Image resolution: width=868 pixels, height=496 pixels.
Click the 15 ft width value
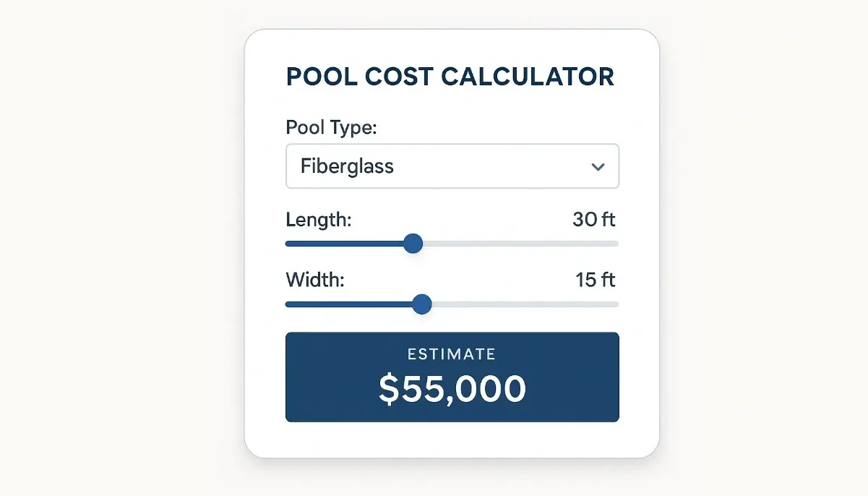click(596, 279)
